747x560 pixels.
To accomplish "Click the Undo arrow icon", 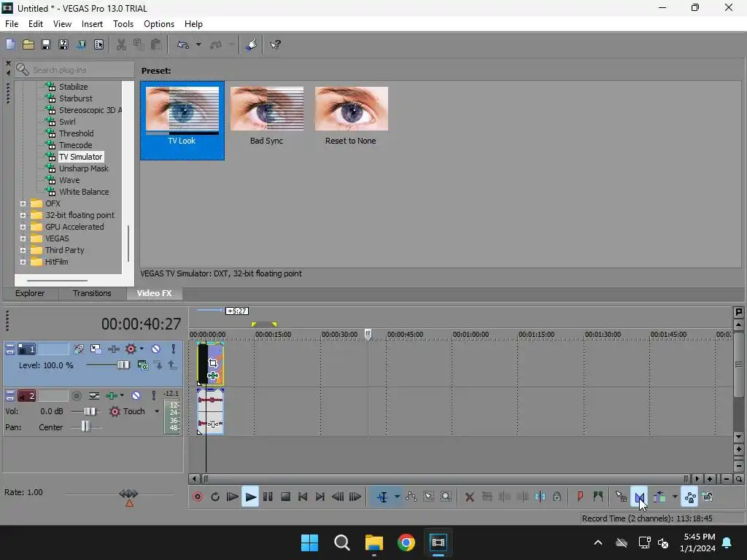I will tap(183, 44).
